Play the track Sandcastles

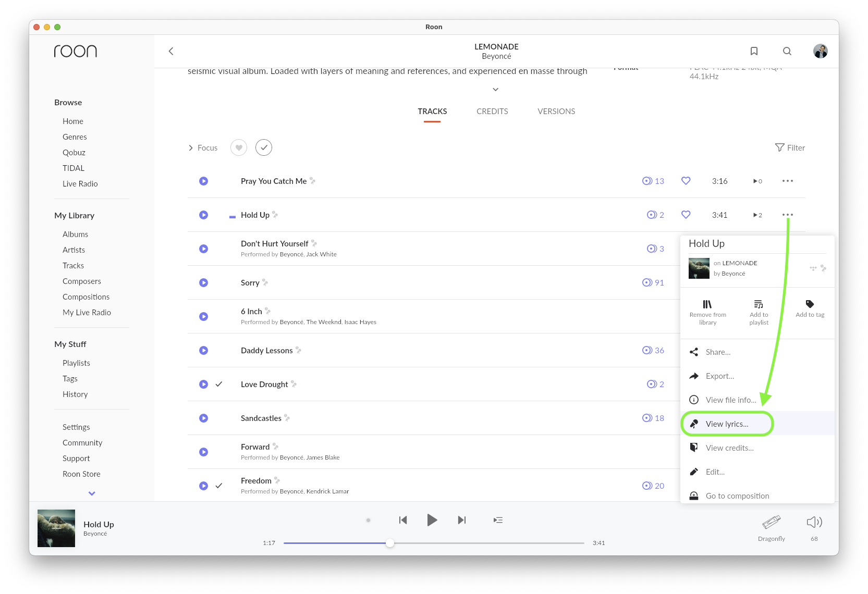tap(204, 418)
